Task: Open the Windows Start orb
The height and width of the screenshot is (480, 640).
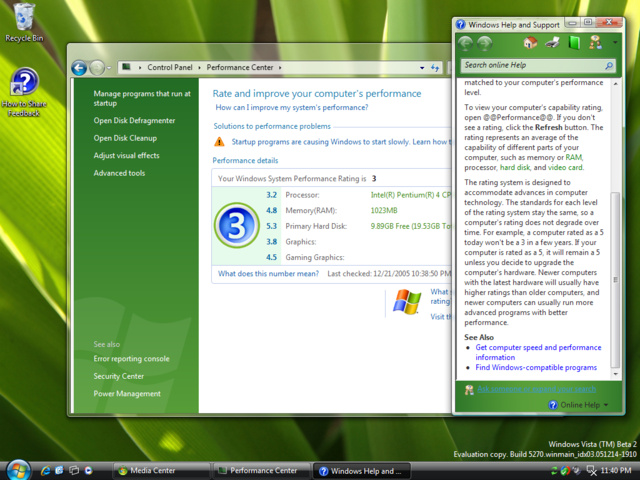Action: (18, 470)
